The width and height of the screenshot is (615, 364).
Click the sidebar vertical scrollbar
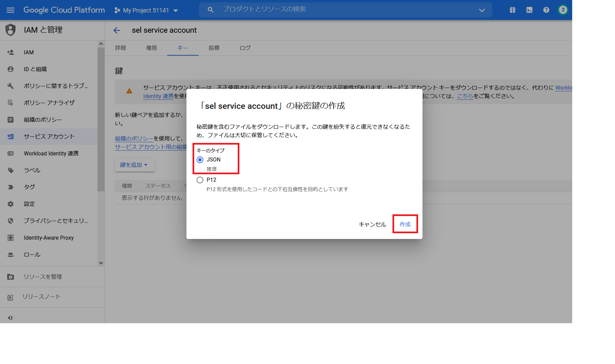[x=101, y=119]
